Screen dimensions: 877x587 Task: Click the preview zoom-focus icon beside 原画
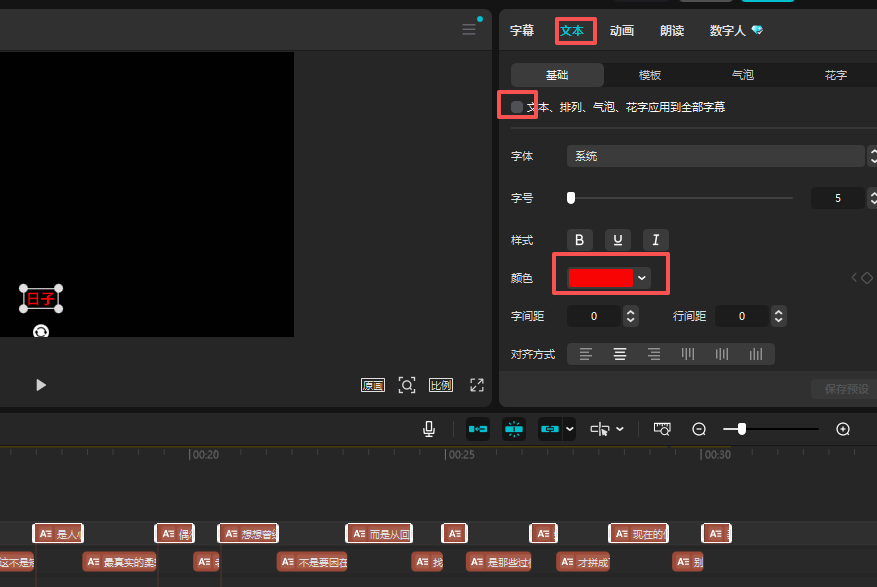[x=407, y=385]
